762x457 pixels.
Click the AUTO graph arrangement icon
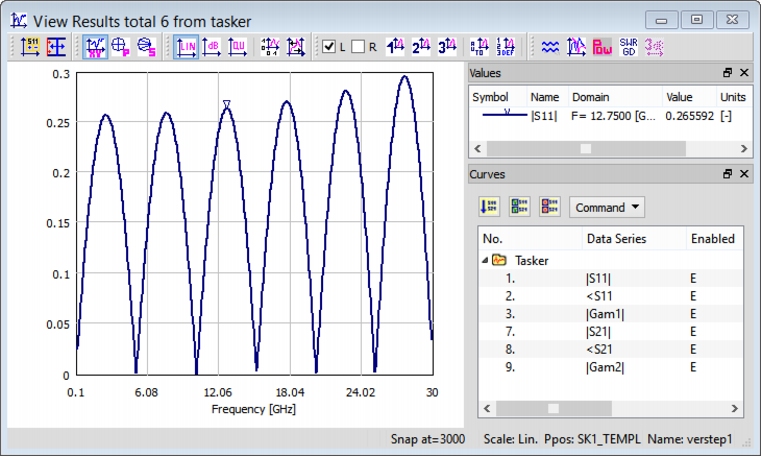pyautogui.click(x=480, y=47)
